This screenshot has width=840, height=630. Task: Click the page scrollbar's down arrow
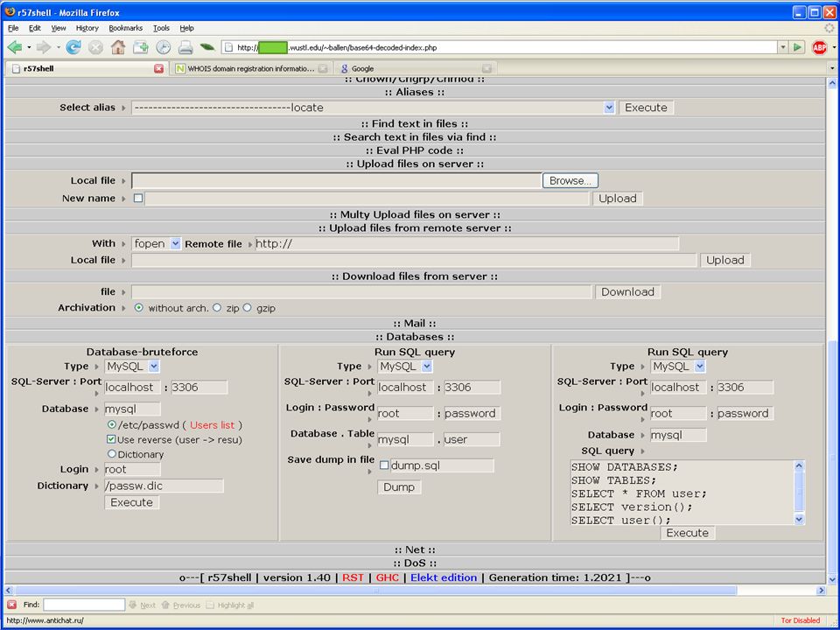click(x=832, y=579)
